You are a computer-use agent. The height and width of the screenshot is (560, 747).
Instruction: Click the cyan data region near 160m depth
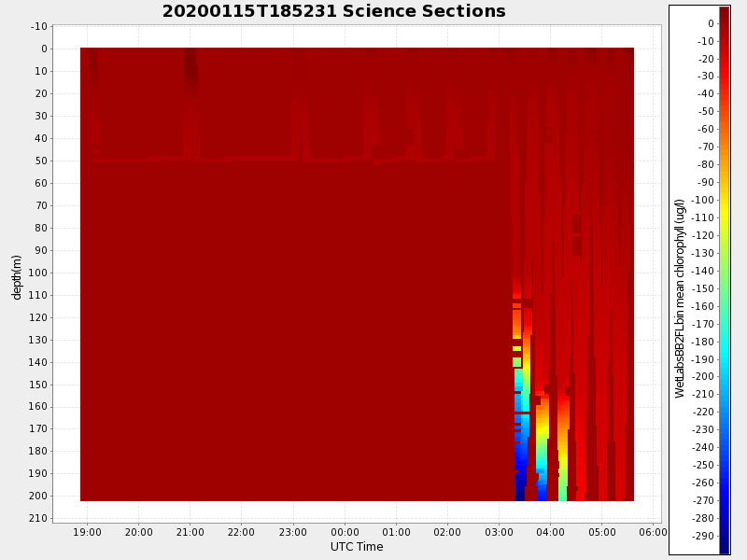(520, 406)
